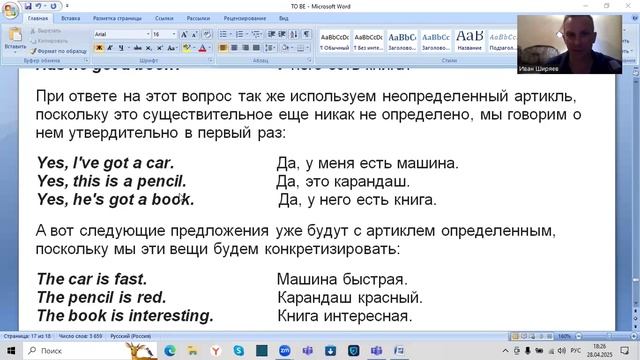Screen dimensions: 640x360
Task: Open Microsoft Edge from the taskbar
Action: (170, 351)
